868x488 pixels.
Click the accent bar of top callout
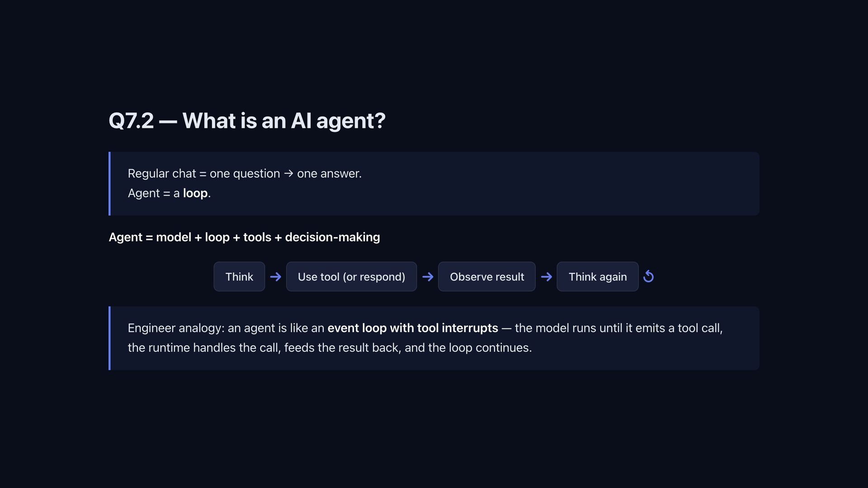(x=109, y=183)
